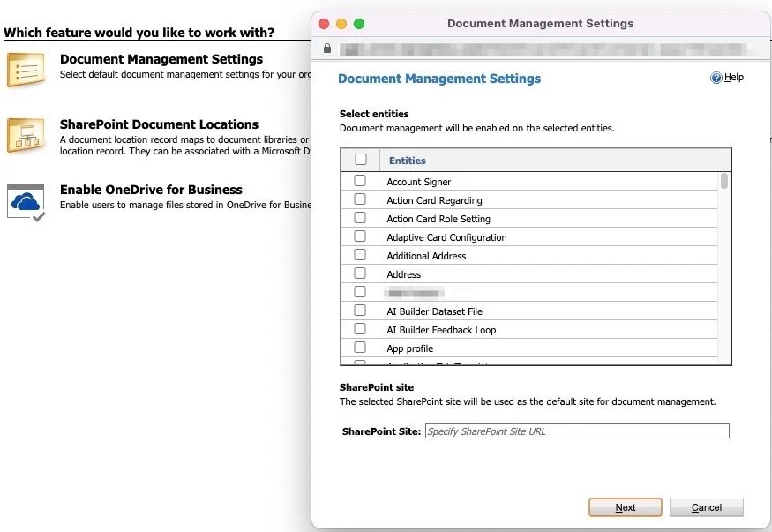This screenshot has width=772, height=532.
Task: Check the Account Signer entity checkbox
Action: click(x=360, y=181)
